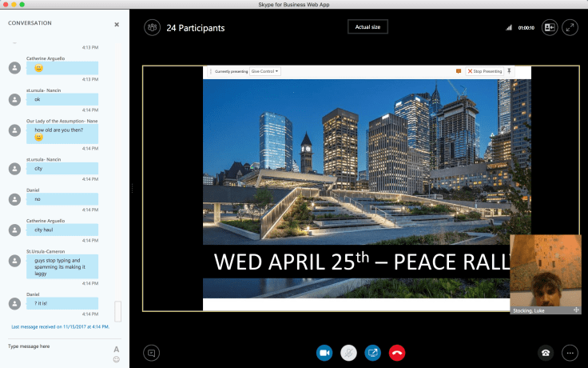The height and width of the screenshot is (368, 588).
Task: Click the 'city' message bubble
Action: (62, 168)
